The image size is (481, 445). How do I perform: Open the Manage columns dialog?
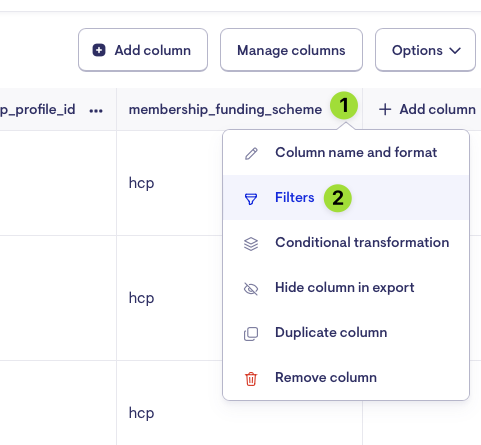click(291, 50)
